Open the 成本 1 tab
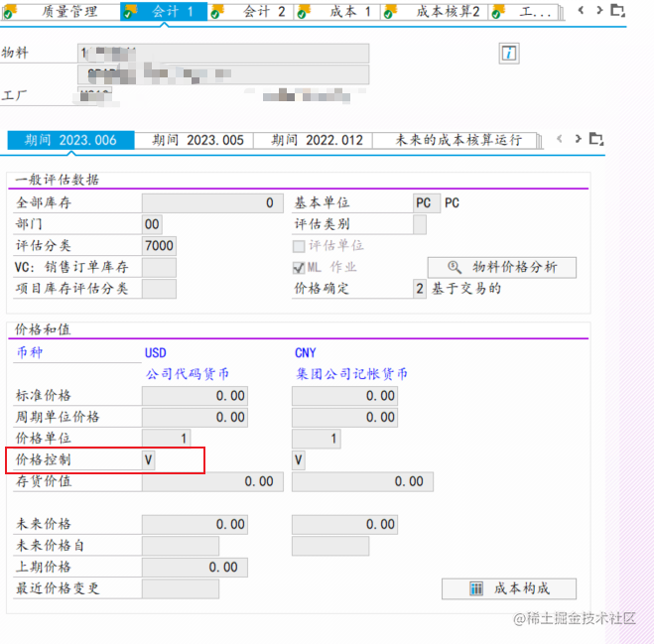This screenshot has height=644, width=654. tap(337, 11)
